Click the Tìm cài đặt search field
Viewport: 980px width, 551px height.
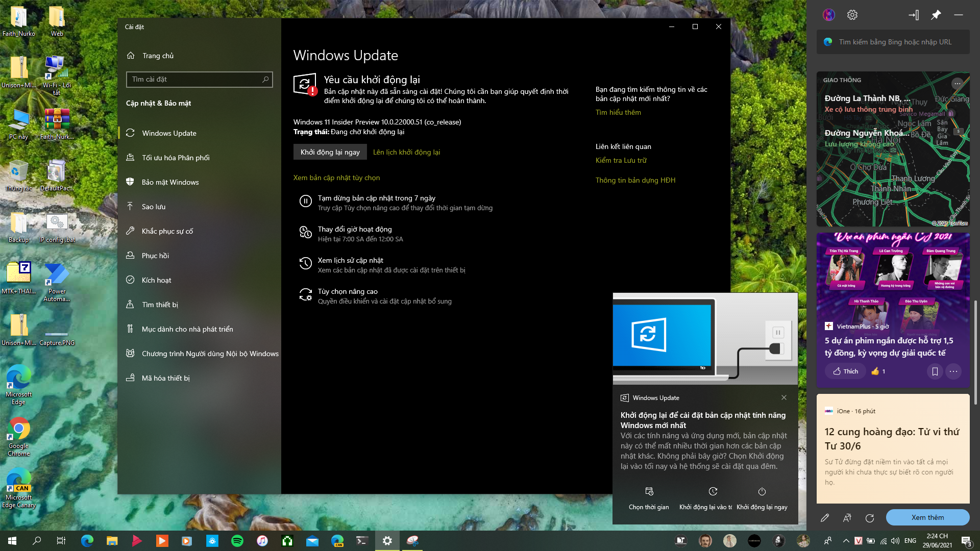199,80
